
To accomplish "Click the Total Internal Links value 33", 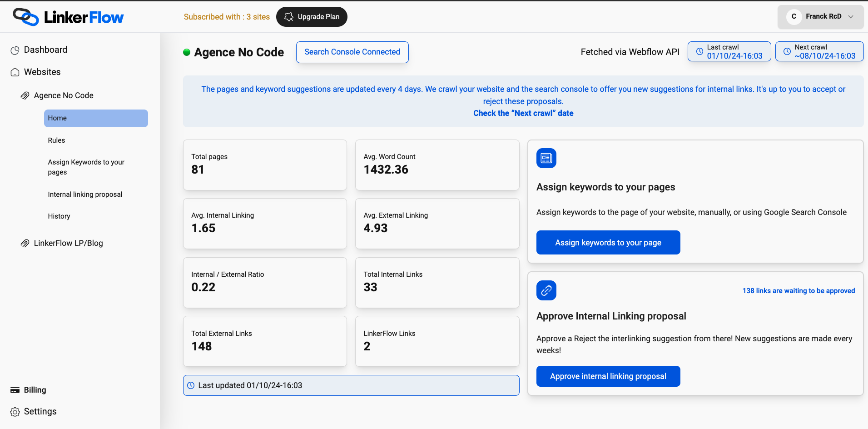I will click(x=370, y=287).
